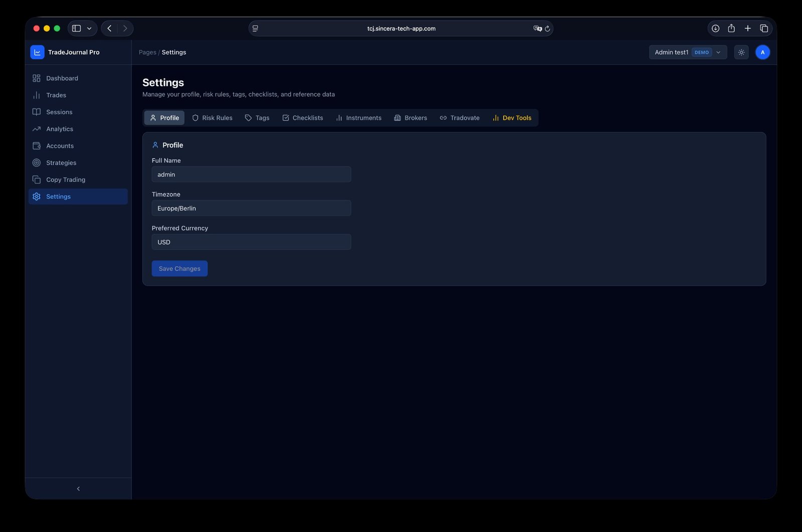Open Accounts wallet icon in sidebar

coord(37,146)
